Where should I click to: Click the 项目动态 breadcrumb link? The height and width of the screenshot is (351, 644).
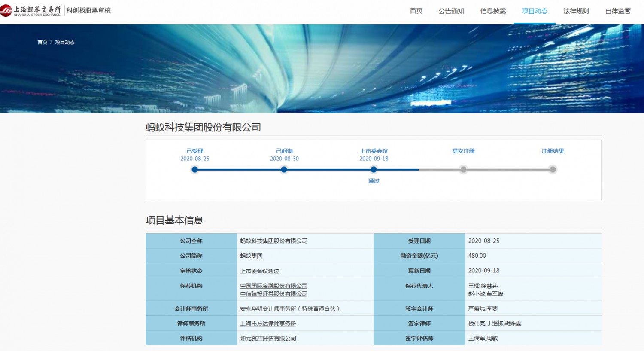click(x=65, y=42)
